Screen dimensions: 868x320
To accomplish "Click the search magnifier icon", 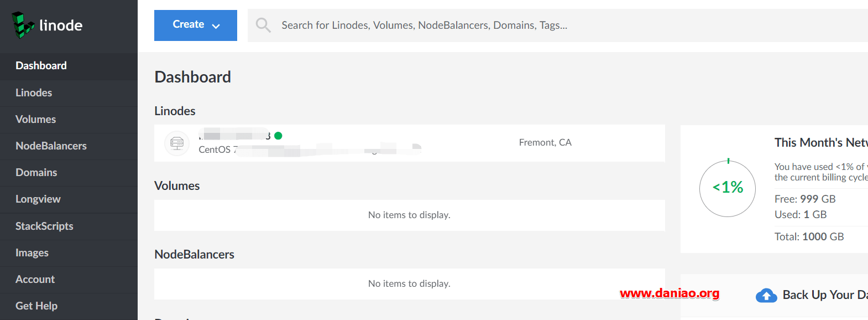I will point(263,25).
